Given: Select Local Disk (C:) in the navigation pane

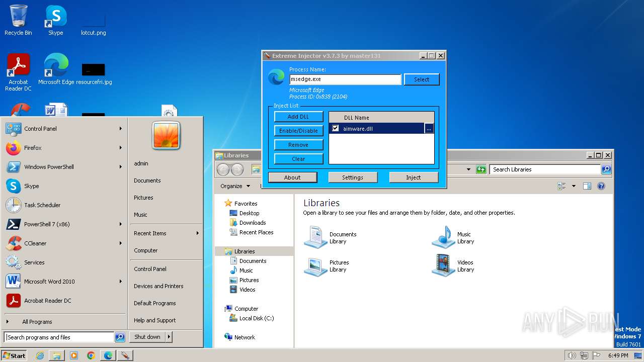Looking at the screenshot, I should coord(252,318).
